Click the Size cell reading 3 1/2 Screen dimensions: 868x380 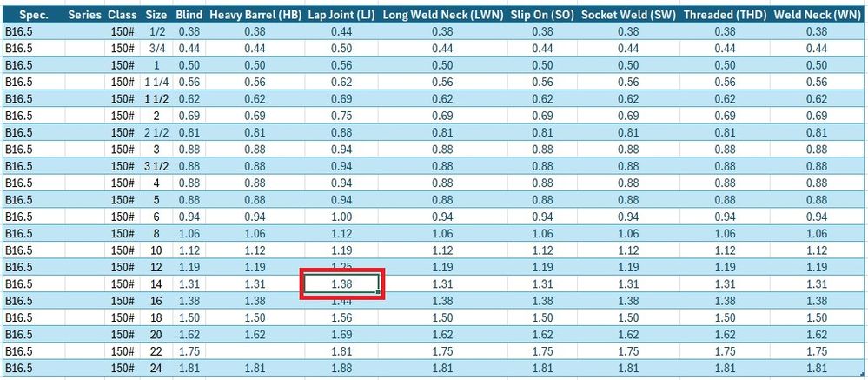(x=156, y=166)
